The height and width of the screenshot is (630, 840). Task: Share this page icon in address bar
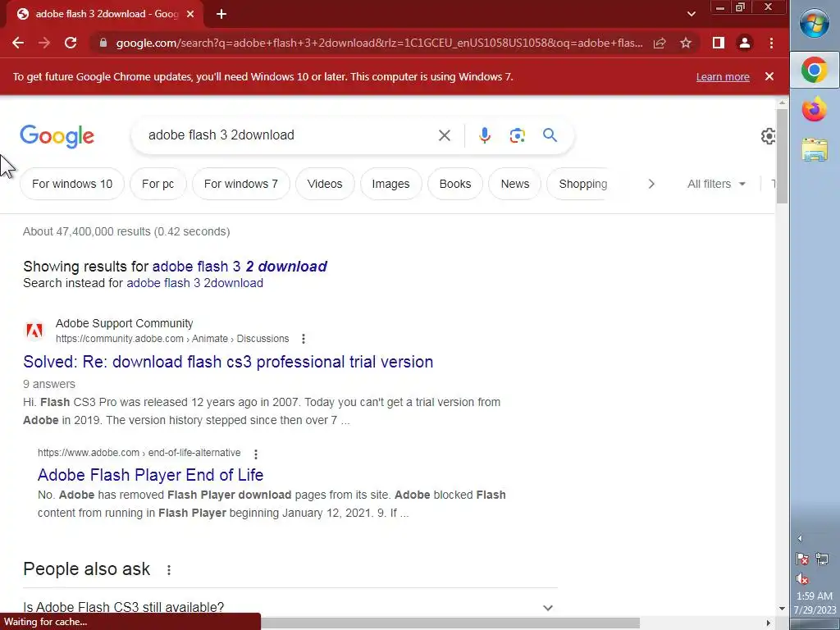coord(660,43)
